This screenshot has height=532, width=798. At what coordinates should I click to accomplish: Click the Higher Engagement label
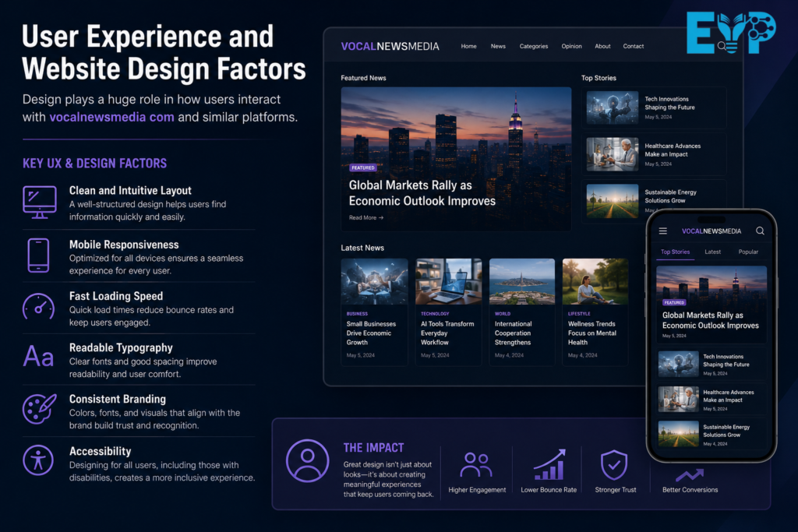[477, 490]
